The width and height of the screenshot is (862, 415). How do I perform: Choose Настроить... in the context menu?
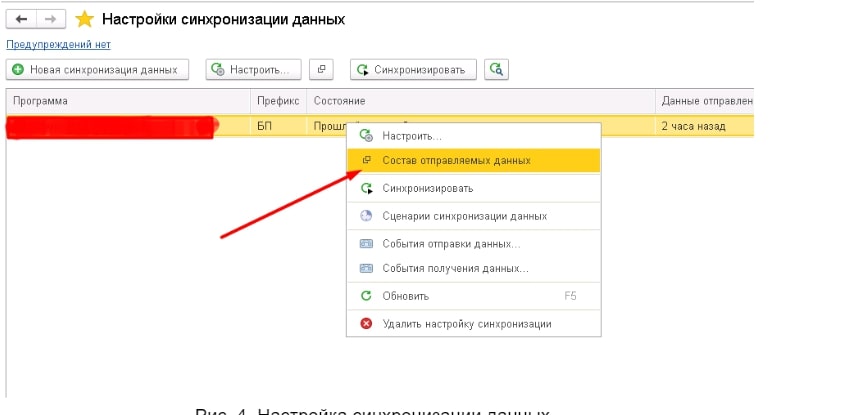(412, 135)
